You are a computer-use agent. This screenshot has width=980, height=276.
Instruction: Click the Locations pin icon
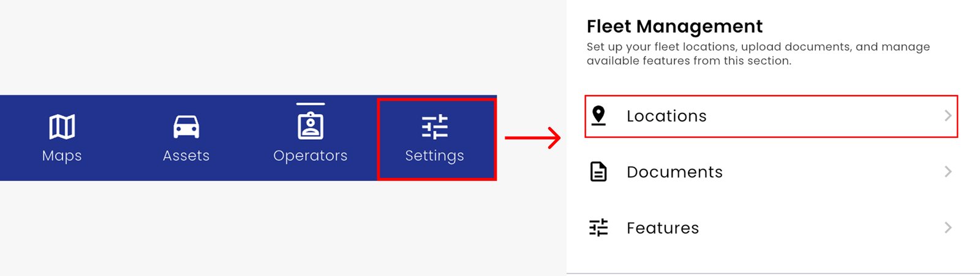pos(598,115)
